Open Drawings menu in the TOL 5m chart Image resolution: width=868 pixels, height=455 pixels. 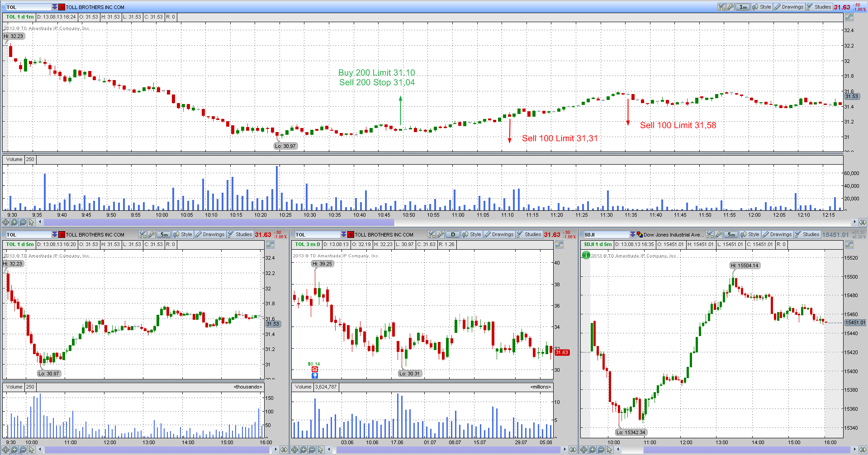click(x=210, y=234)
